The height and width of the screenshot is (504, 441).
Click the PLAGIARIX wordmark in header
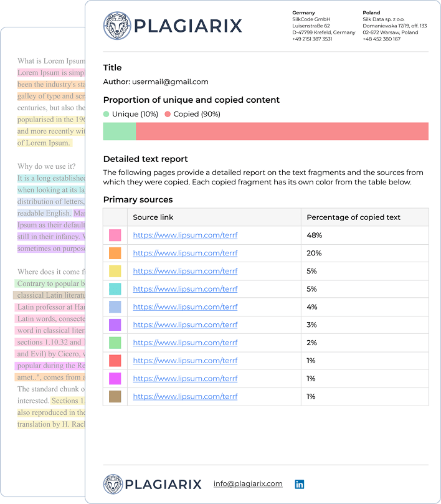(x=187, y=26)
